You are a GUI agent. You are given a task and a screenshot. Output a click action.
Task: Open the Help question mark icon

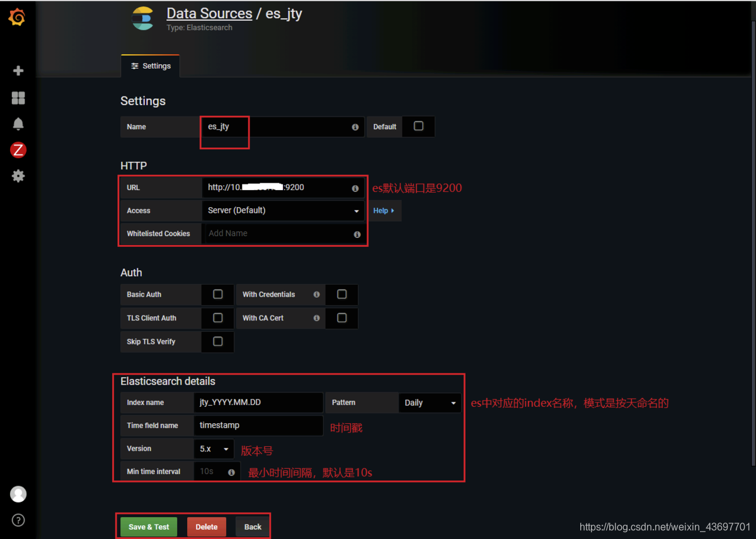[x=18, y=520]
